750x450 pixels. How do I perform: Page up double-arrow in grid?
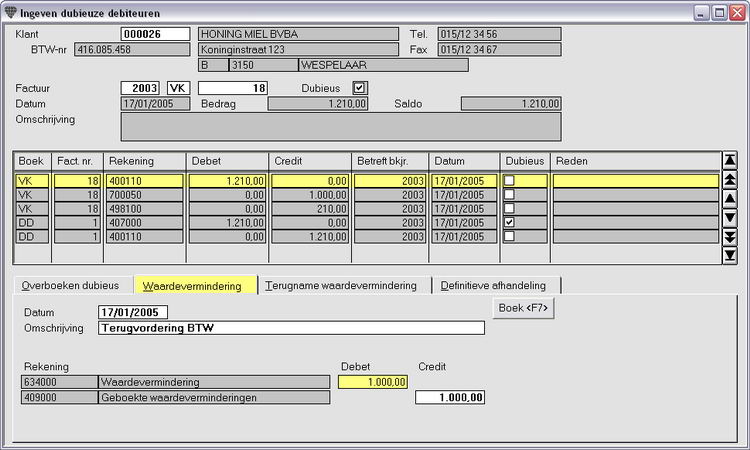[729, 179]
